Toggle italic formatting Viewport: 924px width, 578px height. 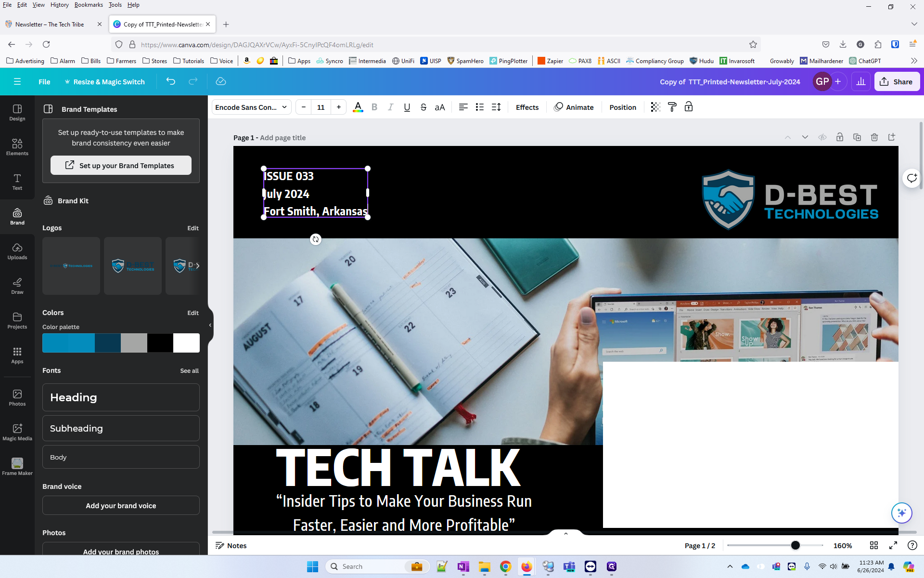click(x=391, y=107)
